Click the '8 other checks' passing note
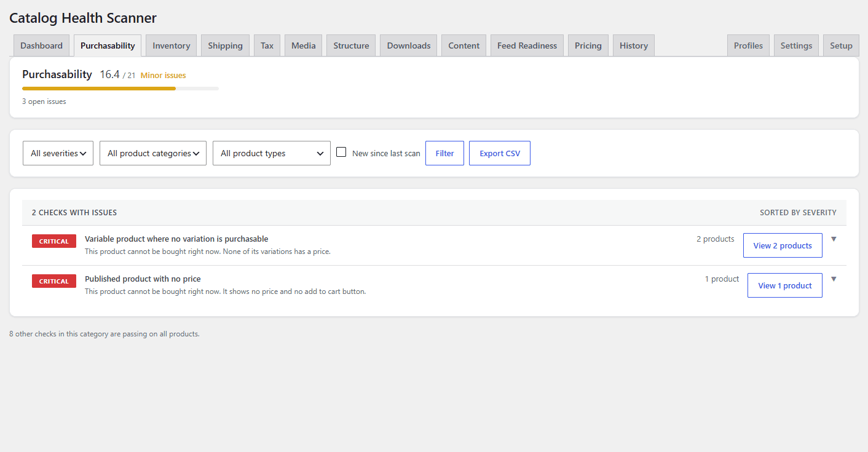The image size is (868, 452). pyautogui.click(x=105, y=334)
